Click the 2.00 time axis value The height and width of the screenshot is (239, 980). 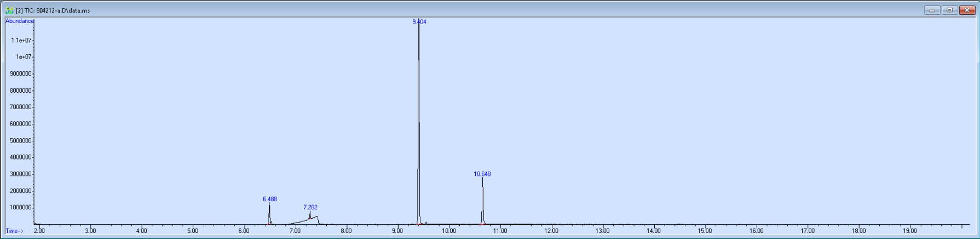click(39, 231)
